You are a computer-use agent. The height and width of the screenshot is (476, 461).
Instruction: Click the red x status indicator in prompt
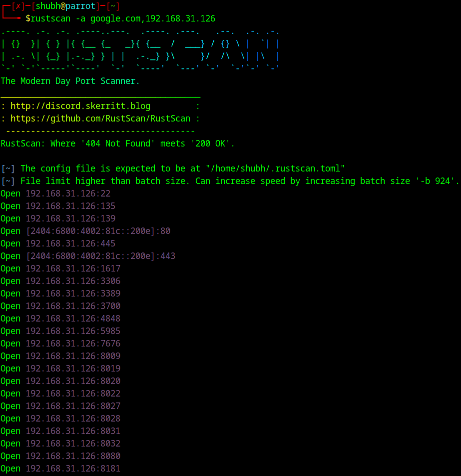pyautogui.click(x=18, y=6)
